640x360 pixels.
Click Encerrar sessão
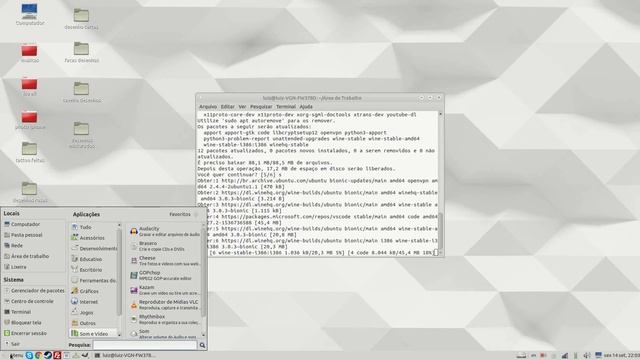pos(33,333)
